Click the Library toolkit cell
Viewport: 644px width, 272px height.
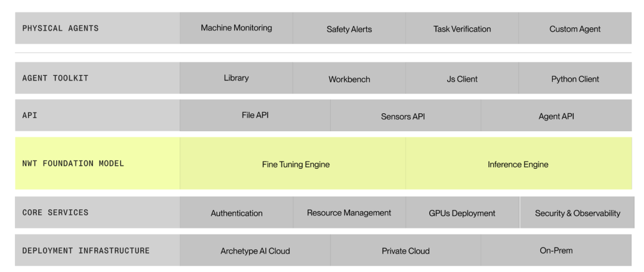coord(236,78)
